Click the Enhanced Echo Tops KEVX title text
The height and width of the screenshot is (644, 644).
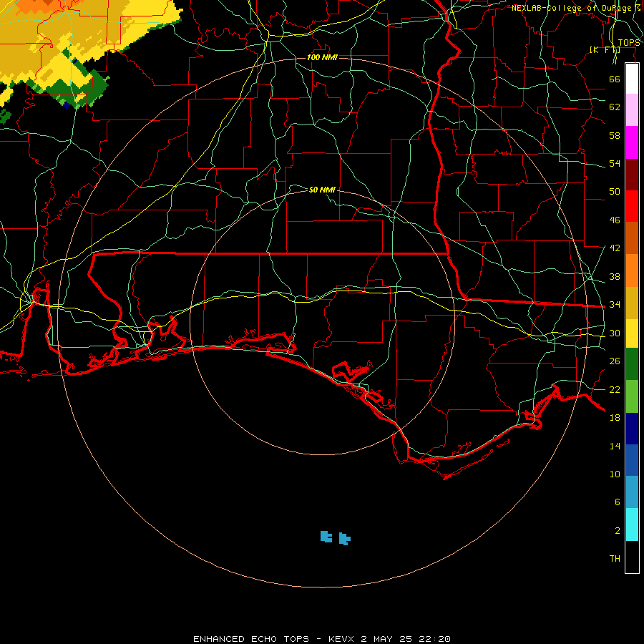[321, 639]
